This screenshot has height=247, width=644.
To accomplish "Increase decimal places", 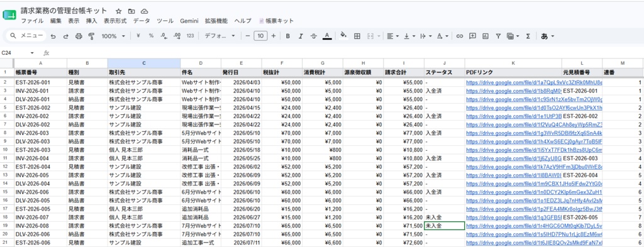I will (177, 36).
